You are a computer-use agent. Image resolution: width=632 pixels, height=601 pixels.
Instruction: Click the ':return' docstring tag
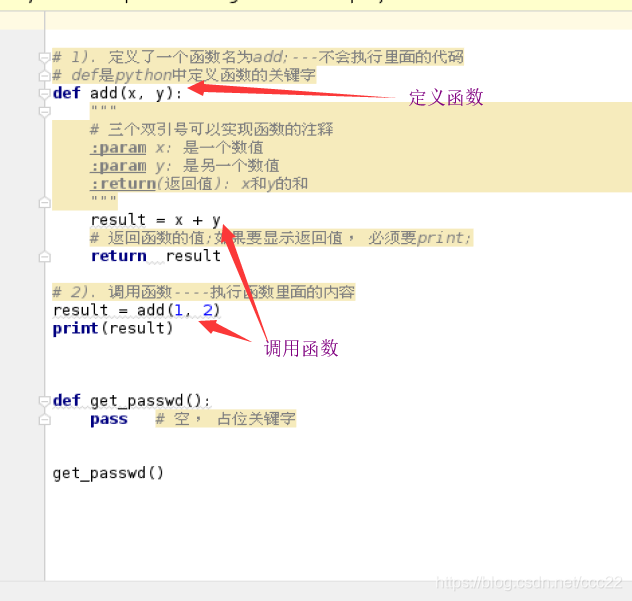point(123,184)
